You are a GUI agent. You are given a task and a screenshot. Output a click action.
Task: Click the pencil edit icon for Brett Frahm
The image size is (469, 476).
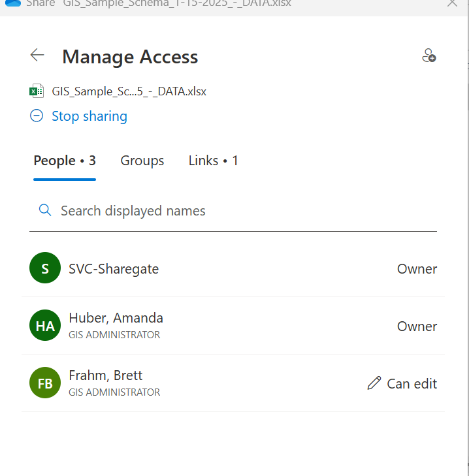(374, 383)
